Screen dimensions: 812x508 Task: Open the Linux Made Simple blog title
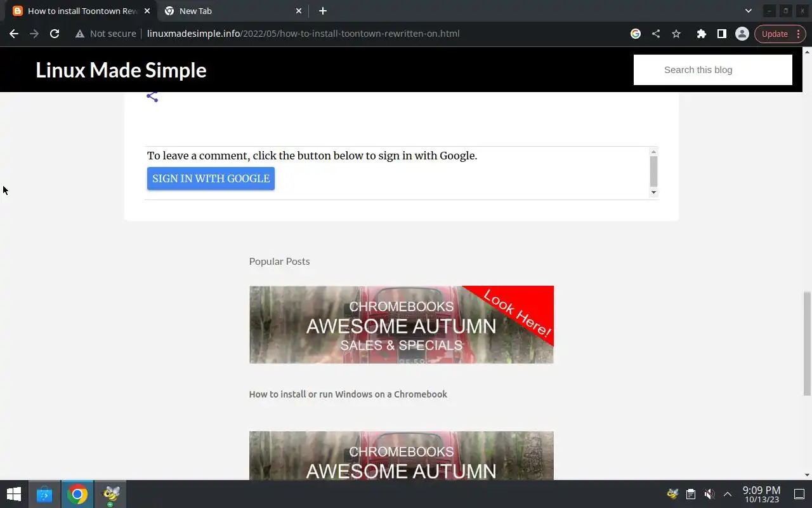point(121,70)
